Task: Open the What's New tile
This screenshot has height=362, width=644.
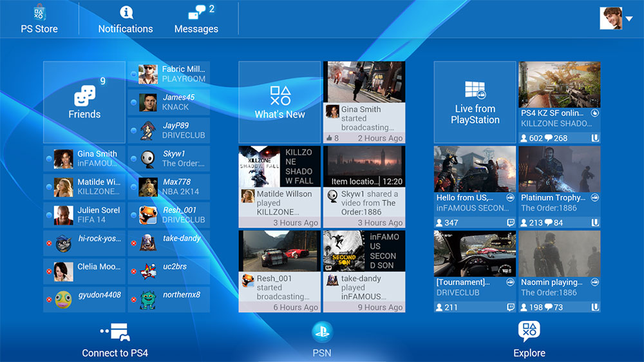Action: point(279,102)
